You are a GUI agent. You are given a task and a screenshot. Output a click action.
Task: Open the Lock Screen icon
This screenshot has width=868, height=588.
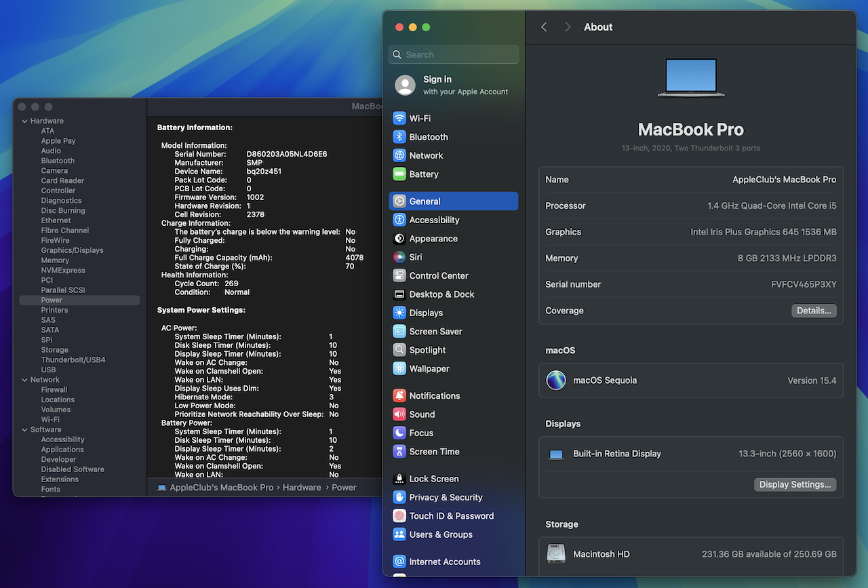click(399, 479)
